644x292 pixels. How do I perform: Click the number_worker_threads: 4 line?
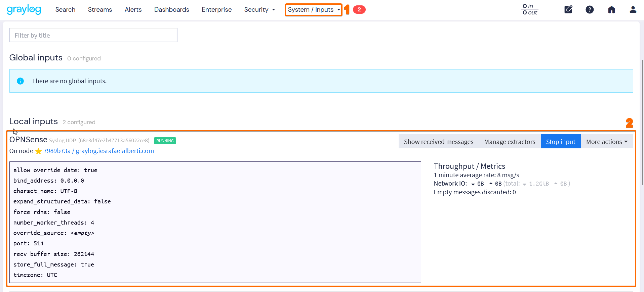(x=54, y=223)
